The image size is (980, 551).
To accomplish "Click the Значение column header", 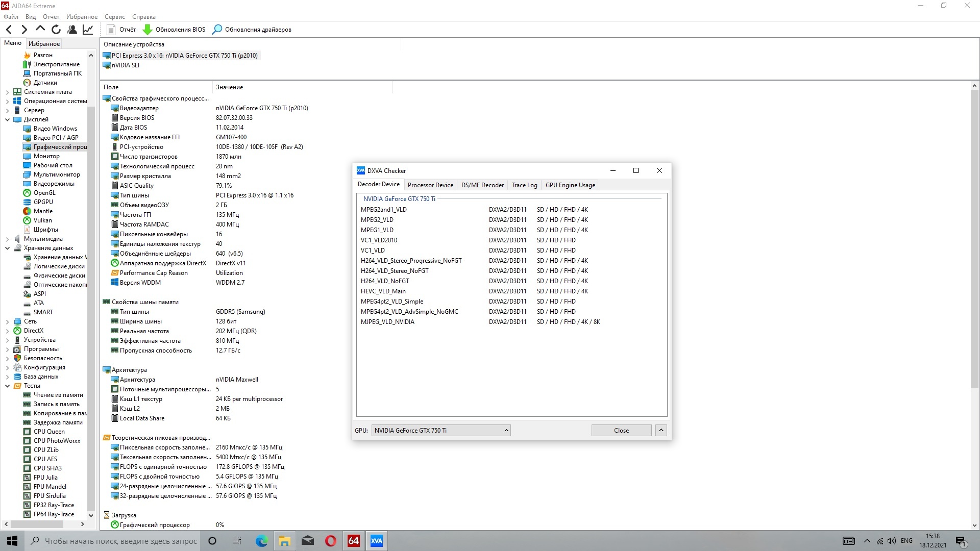I will coord(302,87).
